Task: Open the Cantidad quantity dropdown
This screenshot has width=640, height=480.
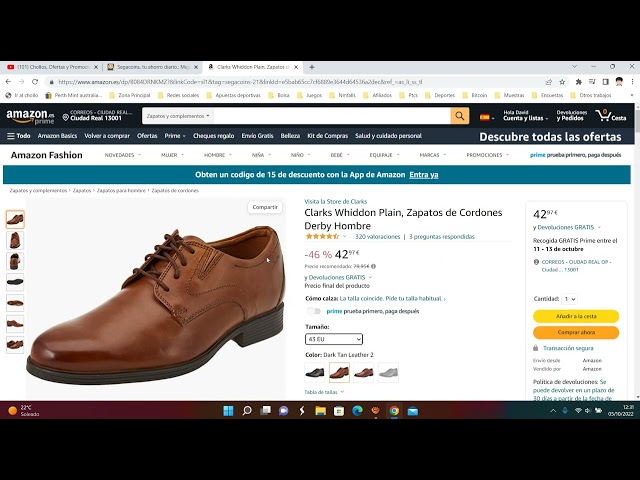Action: (569, 299)
